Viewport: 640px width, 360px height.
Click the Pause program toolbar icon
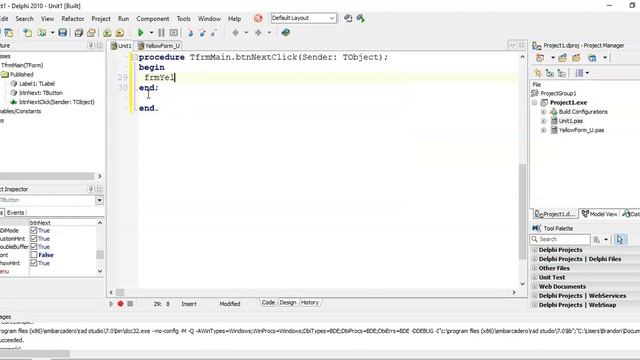161,33
